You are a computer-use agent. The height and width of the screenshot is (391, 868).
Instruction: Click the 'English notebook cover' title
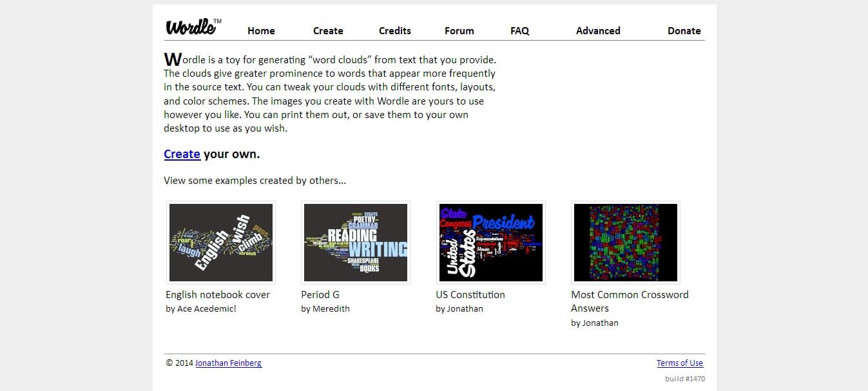[x=218, y=295]
